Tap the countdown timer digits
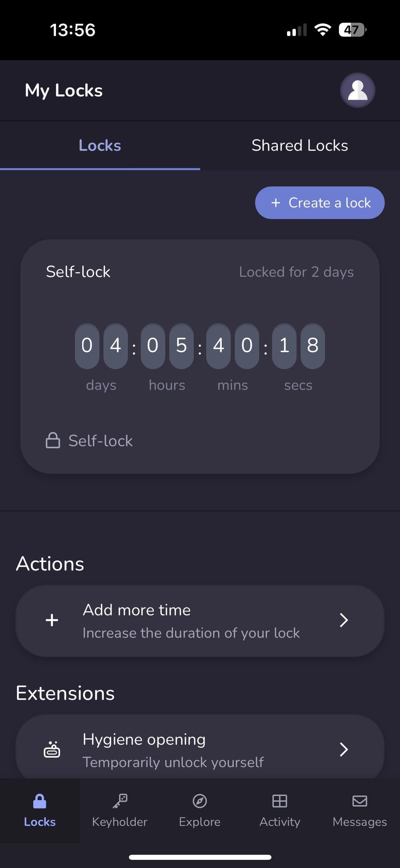 (200, 346)
